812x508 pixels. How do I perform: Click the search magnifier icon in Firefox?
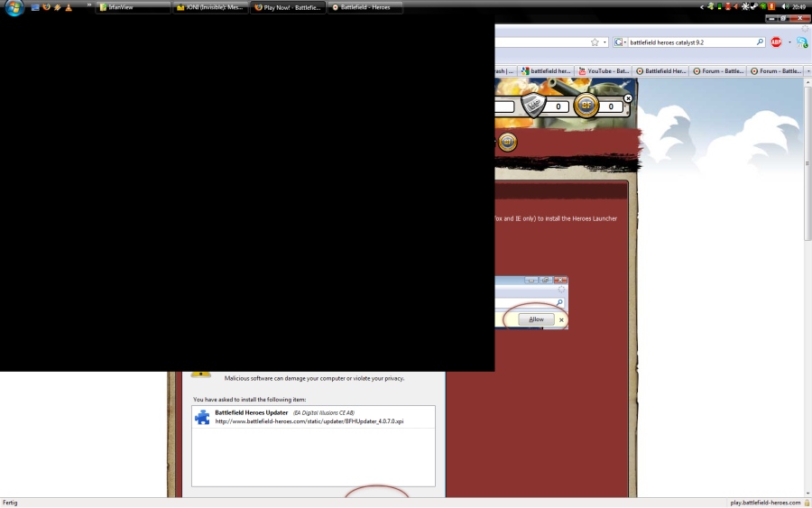point(760,42)
